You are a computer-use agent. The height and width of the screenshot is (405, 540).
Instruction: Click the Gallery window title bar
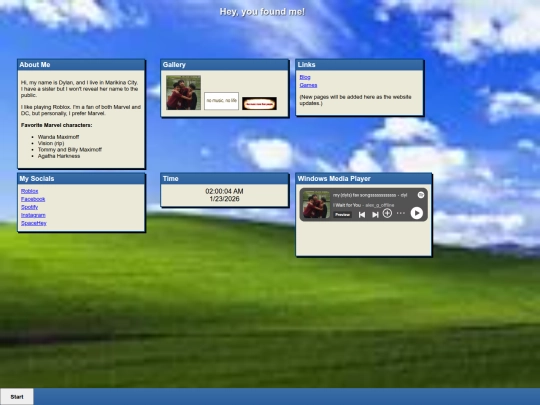(225, 65)
